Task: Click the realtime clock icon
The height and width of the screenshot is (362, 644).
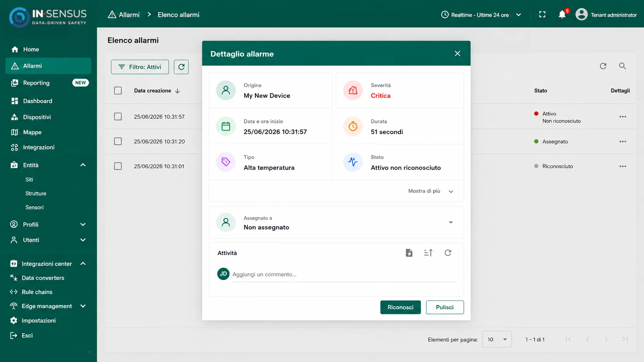Action: (445, 15)
